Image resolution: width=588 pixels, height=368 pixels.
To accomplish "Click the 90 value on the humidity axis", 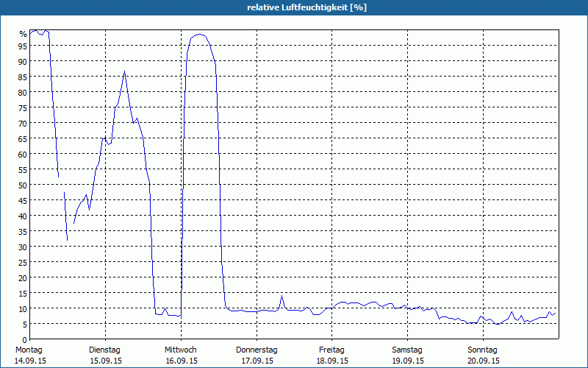I will tap(23, 61).
